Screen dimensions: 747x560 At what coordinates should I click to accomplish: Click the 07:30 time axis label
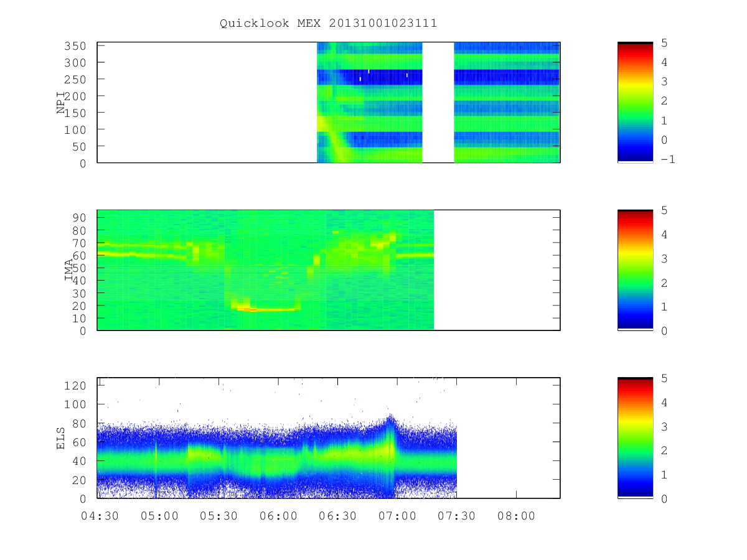click(456, 516)
